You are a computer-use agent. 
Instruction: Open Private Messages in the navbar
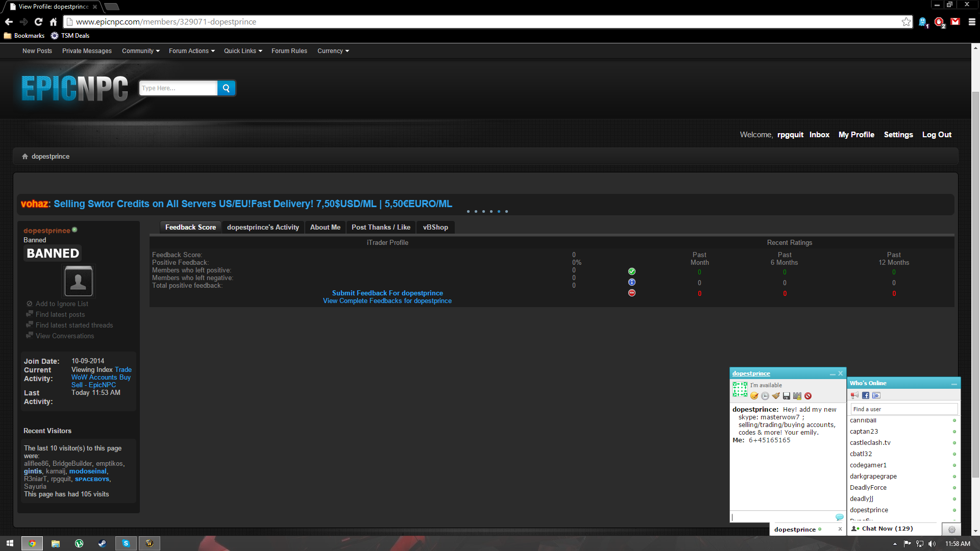87,51
